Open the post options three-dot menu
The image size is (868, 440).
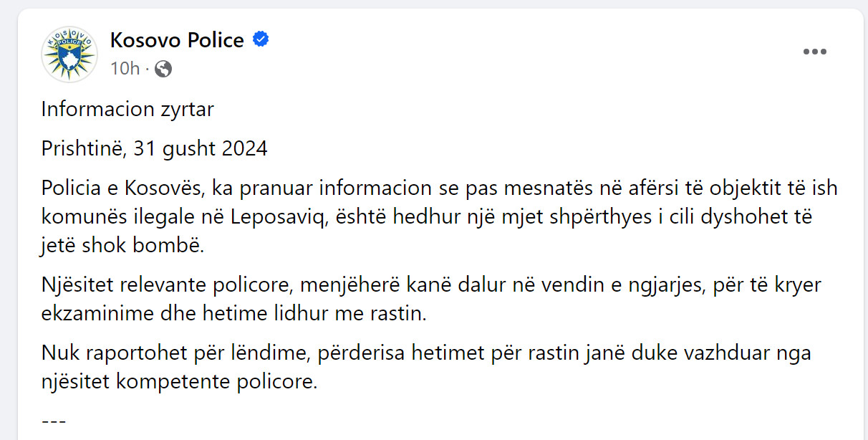pos(815,52)
